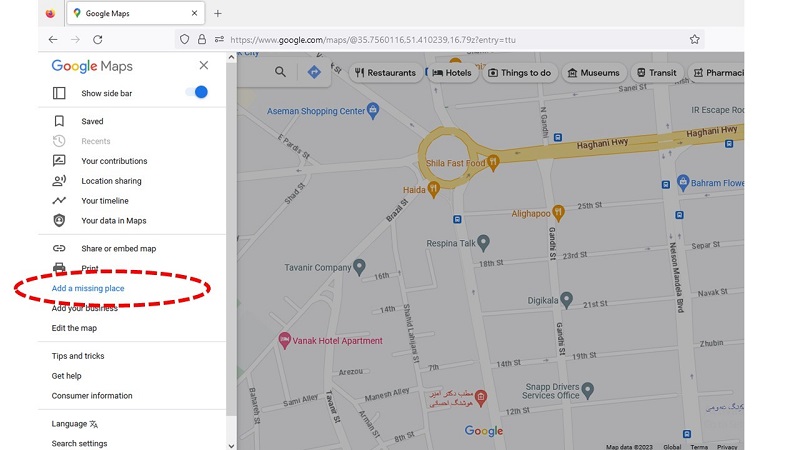Select Haida restaurant pin

pyautogui.click(x=434, y=190)
